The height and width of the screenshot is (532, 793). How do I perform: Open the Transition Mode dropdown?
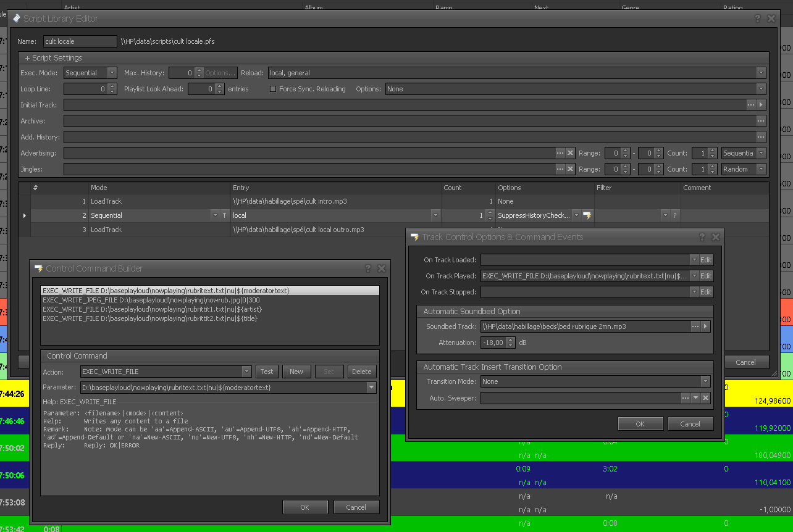[705, 381]
